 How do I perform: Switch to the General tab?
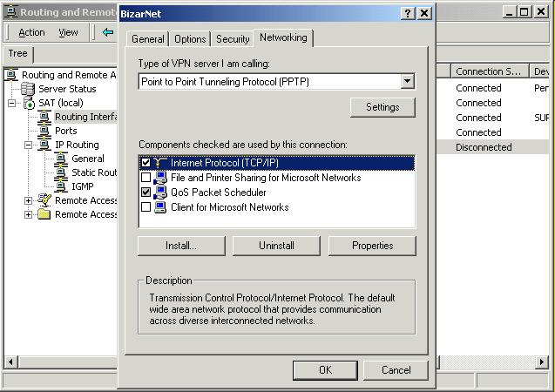147,39
